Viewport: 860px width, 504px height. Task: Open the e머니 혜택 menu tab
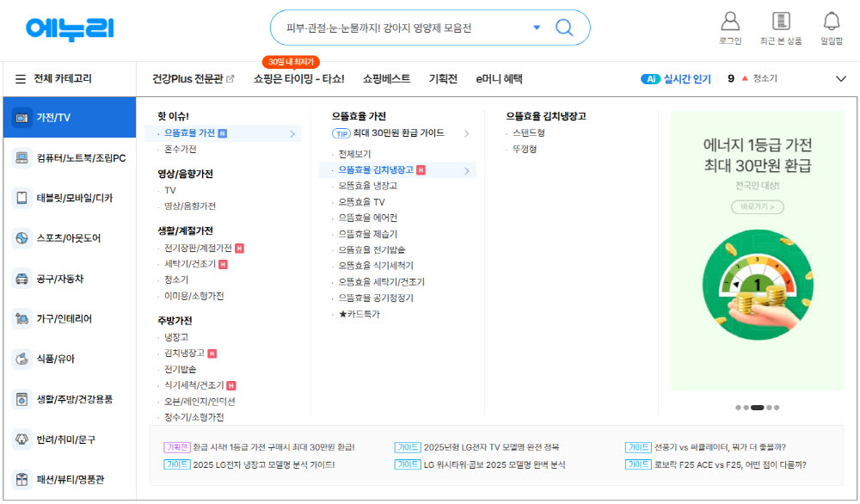pyautogui.click(x=499, y=79)
